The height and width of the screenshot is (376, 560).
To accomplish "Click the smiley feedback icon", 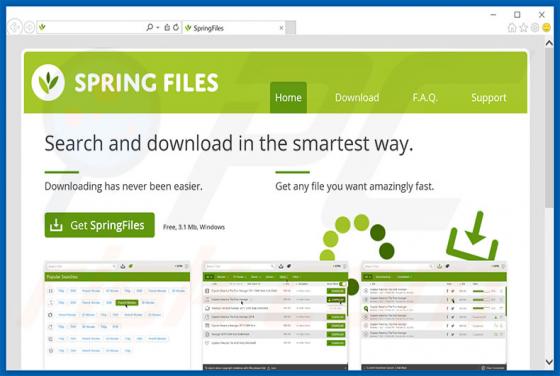I will [x=546, y=28].
